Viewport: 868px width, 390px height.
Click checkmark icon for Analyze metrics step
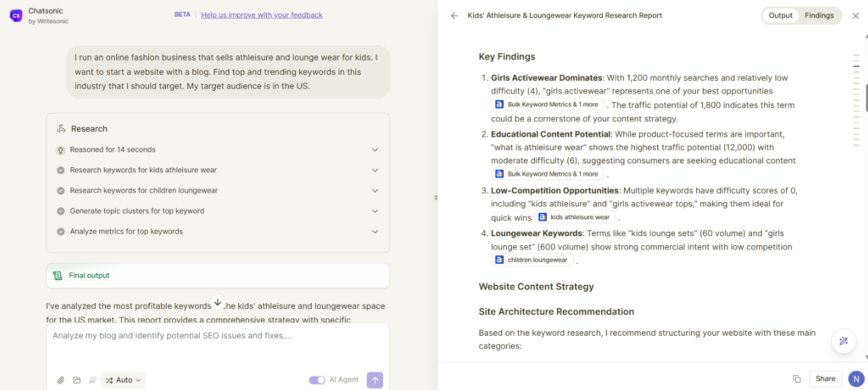pyautogui.click(x=61, y=232)
